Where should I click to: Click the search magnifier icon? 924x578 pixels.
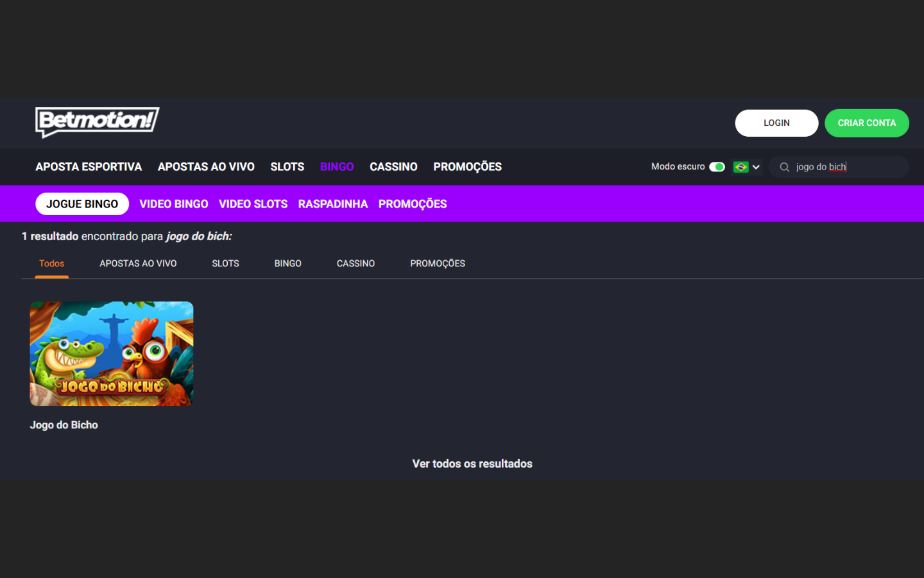784,167
